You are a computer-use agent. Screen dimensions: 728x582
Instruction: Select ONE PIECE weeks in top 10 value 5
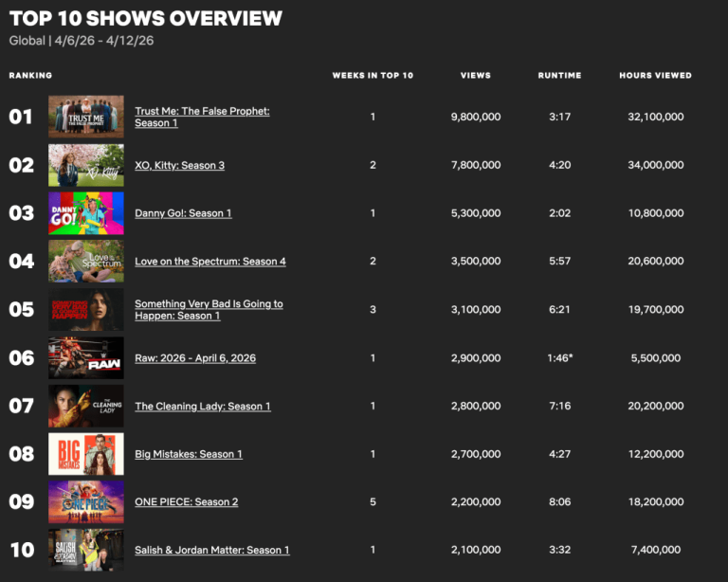coord(373,501)
